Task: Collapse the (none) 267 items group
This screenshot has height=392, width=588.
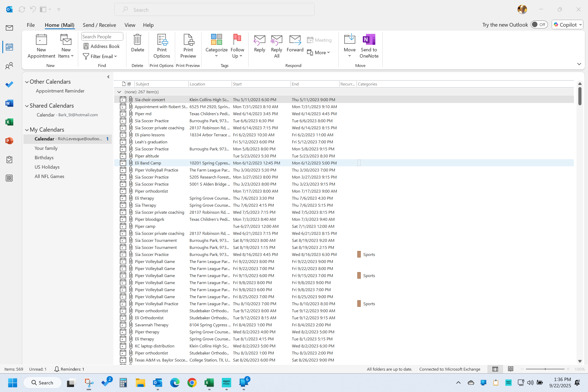Action: (x=119, y=92)
